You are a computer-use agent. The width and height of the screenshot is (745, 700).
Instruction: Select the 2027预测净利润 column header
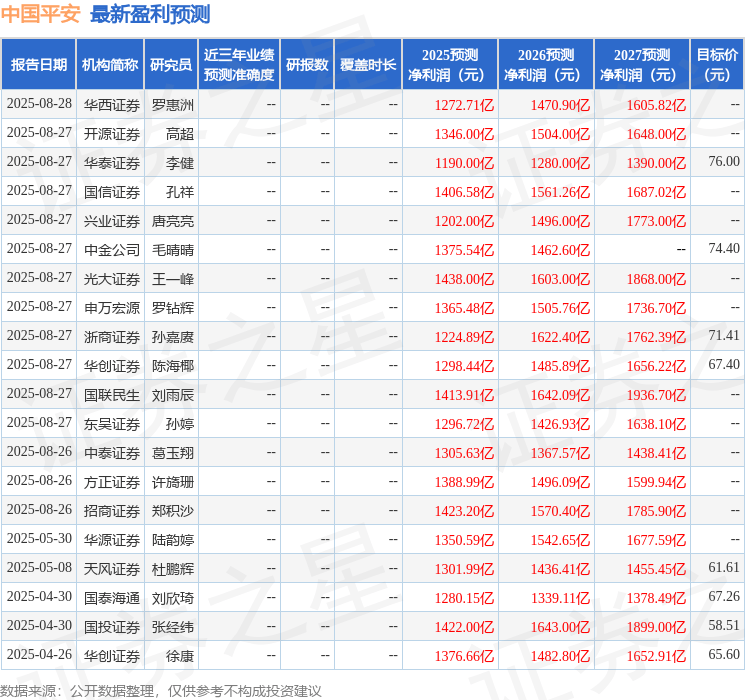pyautogui.click(x=642, y=65)
